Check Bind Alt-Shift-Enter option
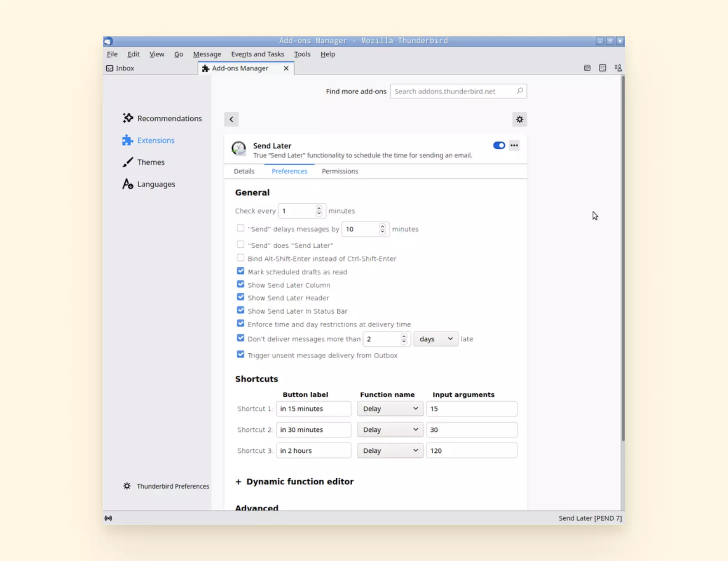The height and width of the screenshot is (561, 728). [241, 257]
